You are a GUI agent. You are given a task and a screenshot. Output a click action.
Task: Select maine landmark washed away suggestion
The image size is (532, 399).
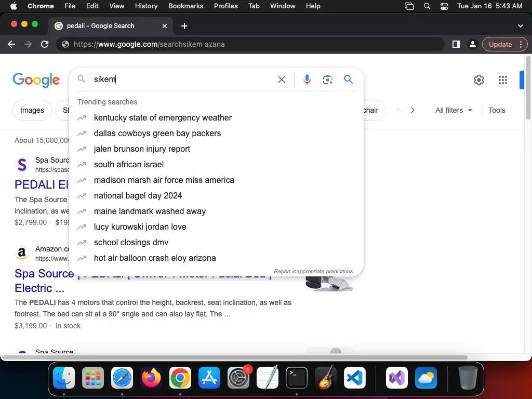pos(217,211)
